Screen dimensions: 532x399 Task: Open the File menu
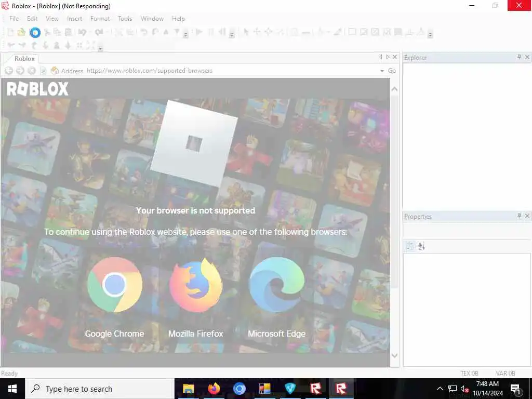click(x=14, y=19)
